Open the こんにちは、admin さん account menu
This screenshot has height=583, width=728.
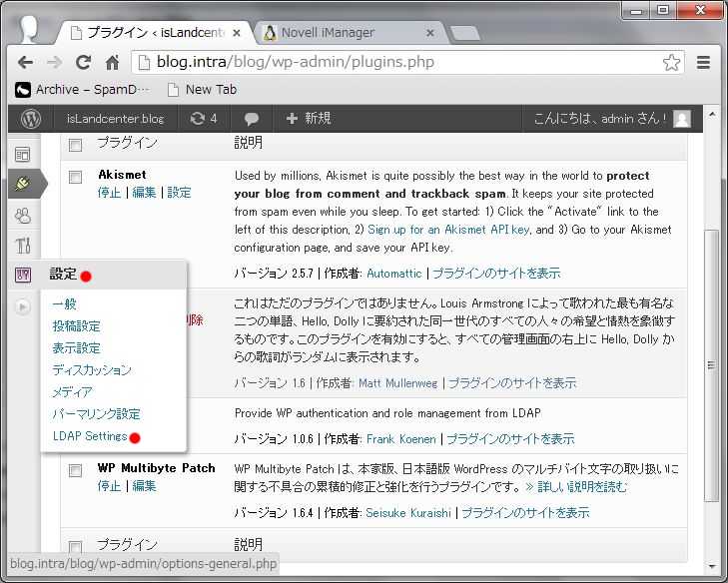(612, 119)
